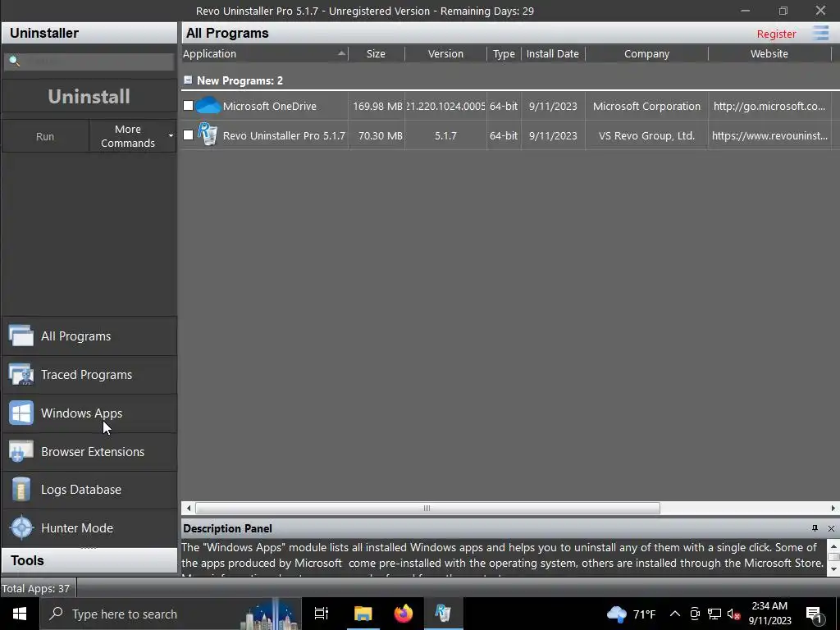Click the '169.98 MB' size cell
Image resolution: width=840 pixels, height=630 pixels.
(377, 106)
